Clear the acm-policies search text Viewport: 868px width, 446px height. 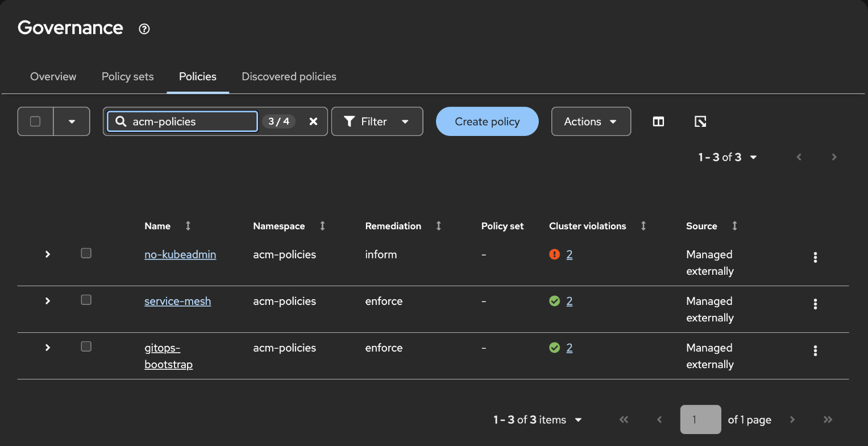[313, 121]
